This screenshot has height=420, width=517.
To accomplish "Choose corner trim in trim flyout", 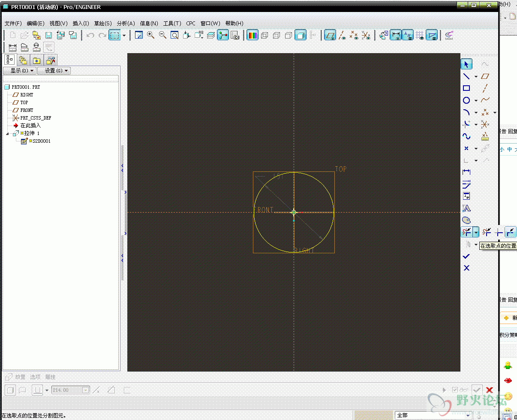I will point(499,232).
